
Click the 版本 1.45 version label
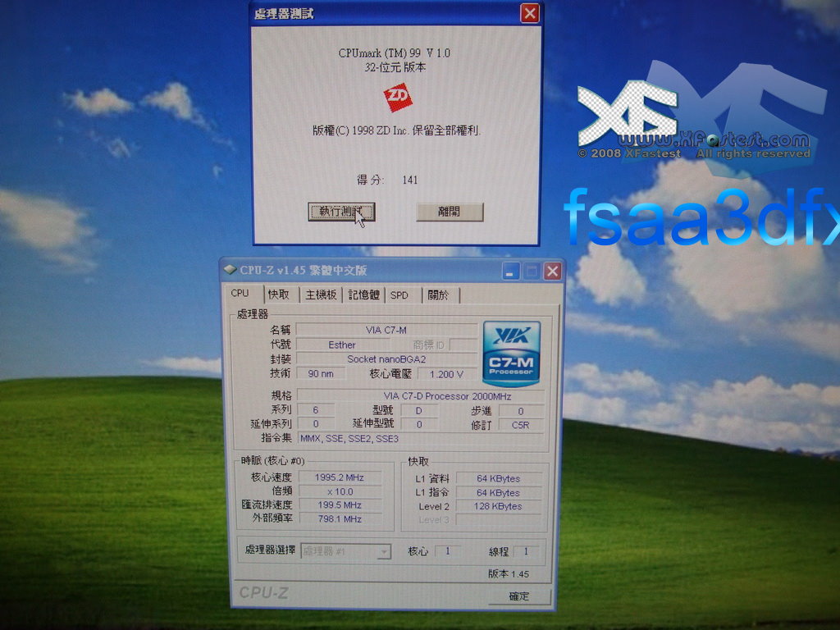(x=509, y=573)
